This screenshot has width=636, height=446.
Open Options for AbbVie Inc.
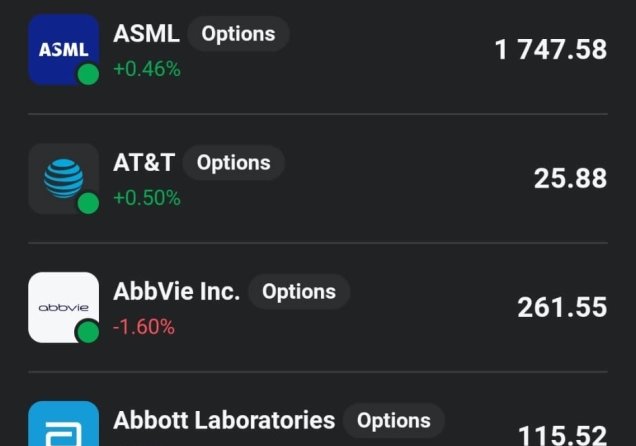(299, 292)
